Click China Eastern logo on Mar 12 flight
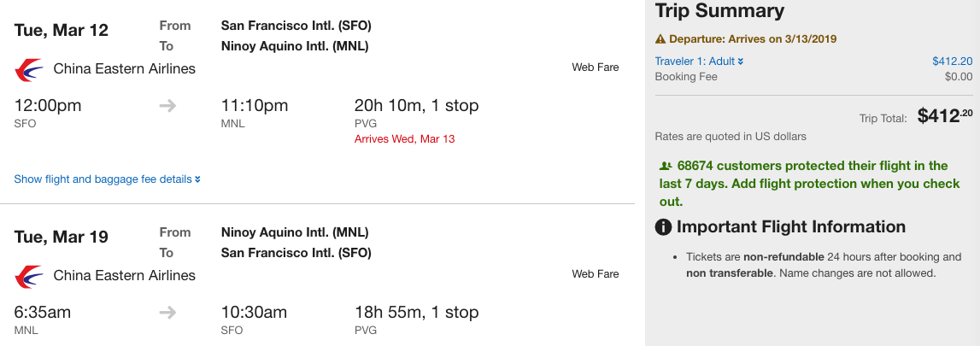 (x=28, y=69)
